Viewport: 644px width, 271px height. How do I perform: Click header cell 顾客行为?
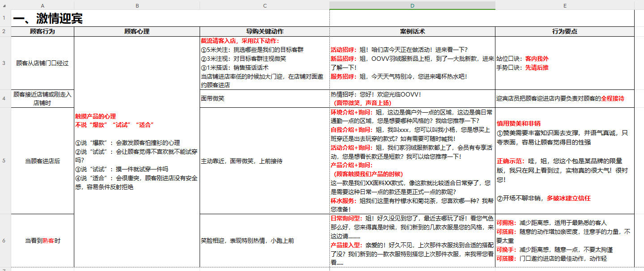(x=43, y=32)
